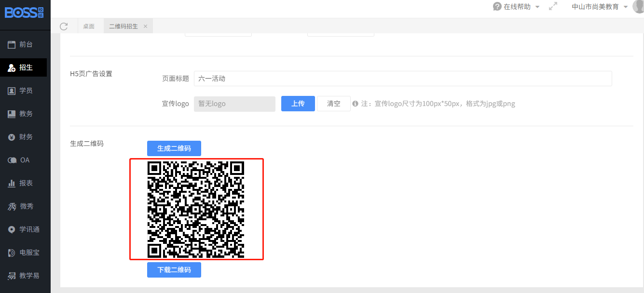Viewport: 644px width, 293px height.
Task: Click the 财务 sidebar icon
Action: (x=12, y=137)
